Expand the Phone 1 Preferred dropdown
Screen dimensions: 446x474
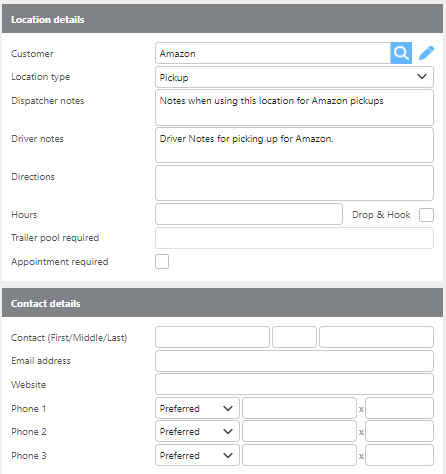pos(197,408)
